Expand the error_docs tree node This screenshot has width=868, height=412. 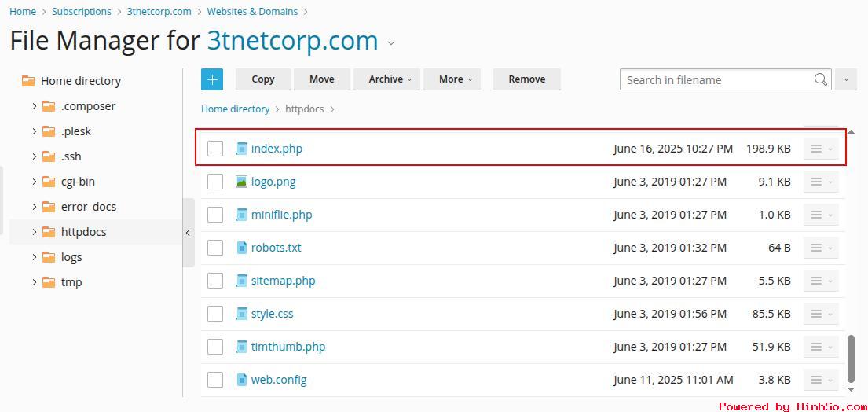[x=35, y=207]
